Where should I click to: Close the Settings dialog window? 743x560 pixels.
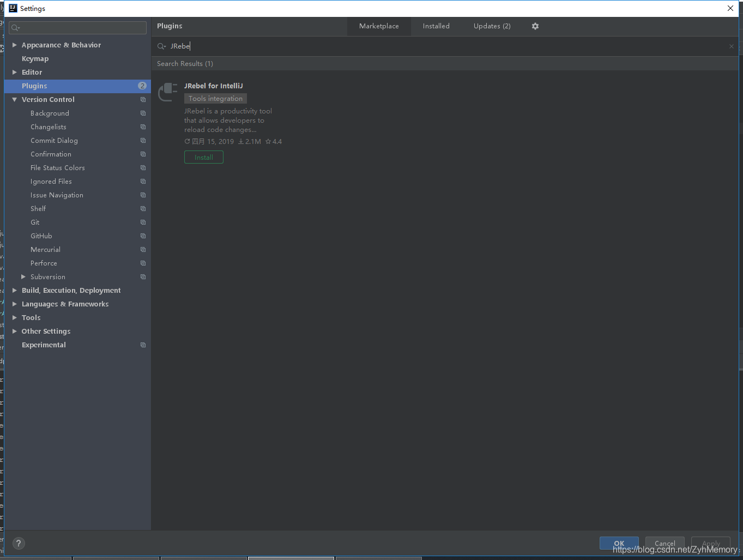coord(730,8)
